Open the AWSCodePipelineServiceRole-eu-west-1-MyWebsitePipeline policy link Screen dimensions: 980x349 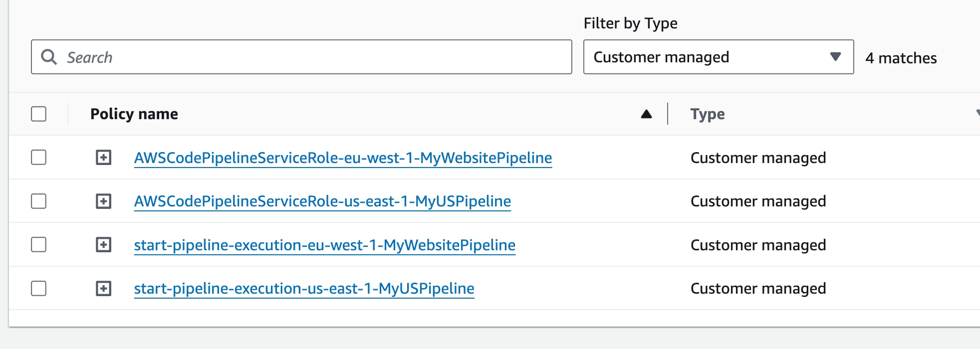[343, 158]
